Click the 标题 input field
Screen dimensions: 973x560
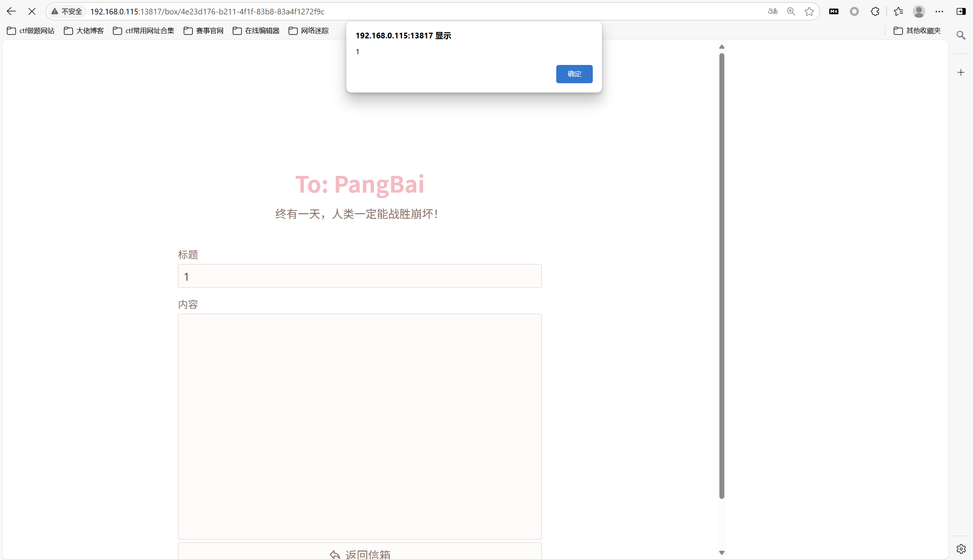(359, 276)
